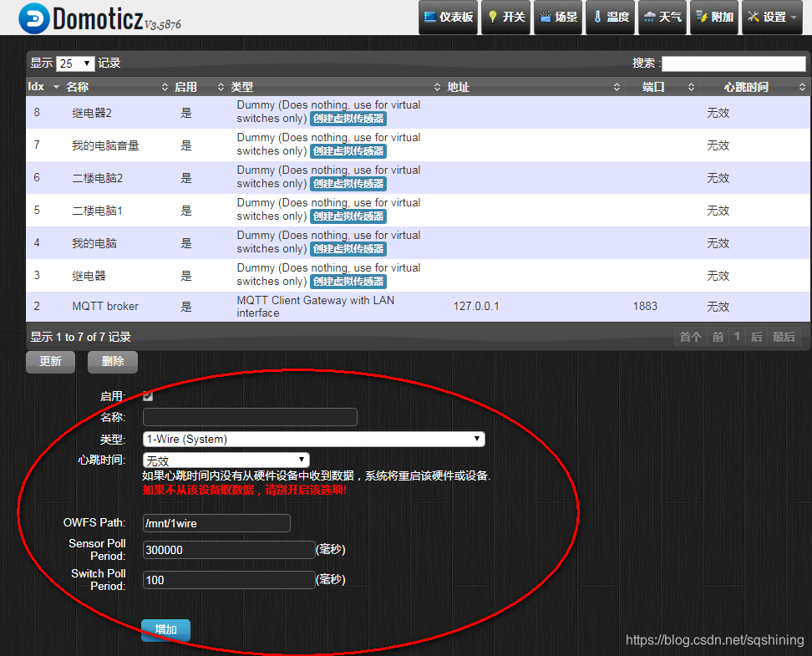Edit the Switch Poll Period field

(229, 580)
